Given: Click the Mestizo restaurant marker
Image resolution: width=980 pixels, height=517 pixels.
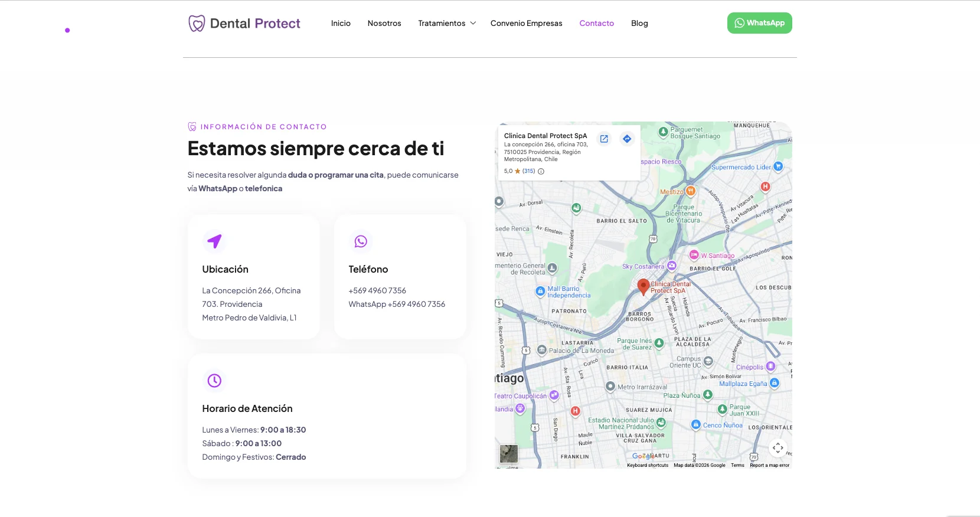Looking at the screenshot, I should (690, 191).
